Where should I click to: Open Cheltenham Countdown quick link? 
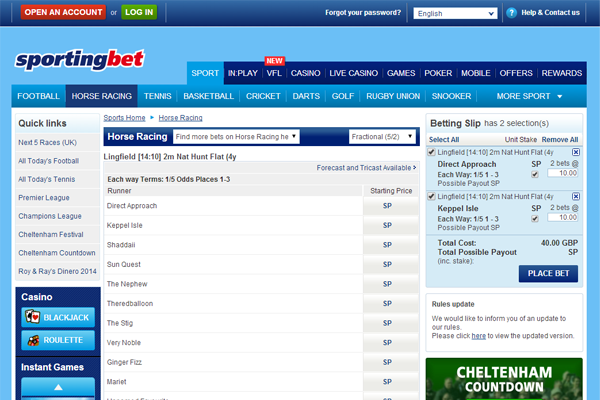[x=57, y=253]
